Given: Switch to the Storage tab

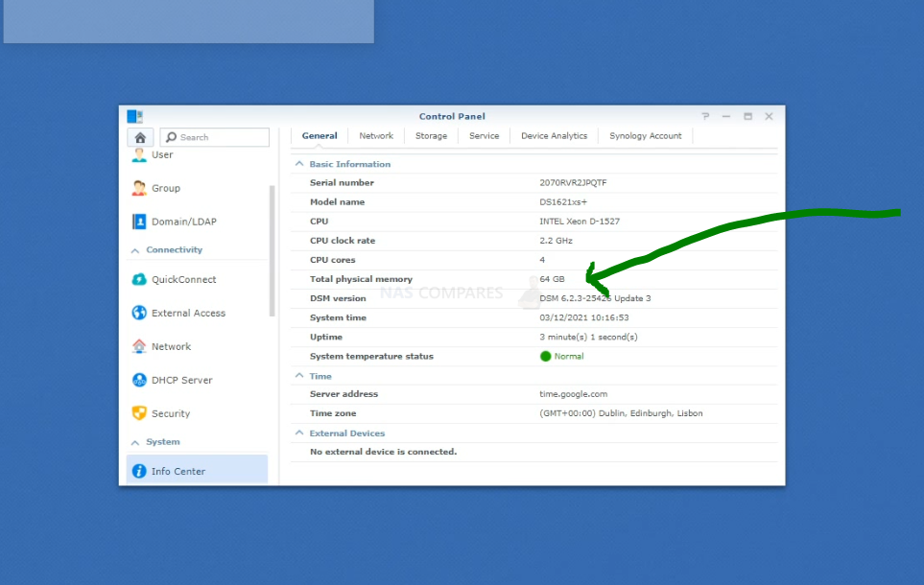Looking at the screenshot, I should click(432, 135).
